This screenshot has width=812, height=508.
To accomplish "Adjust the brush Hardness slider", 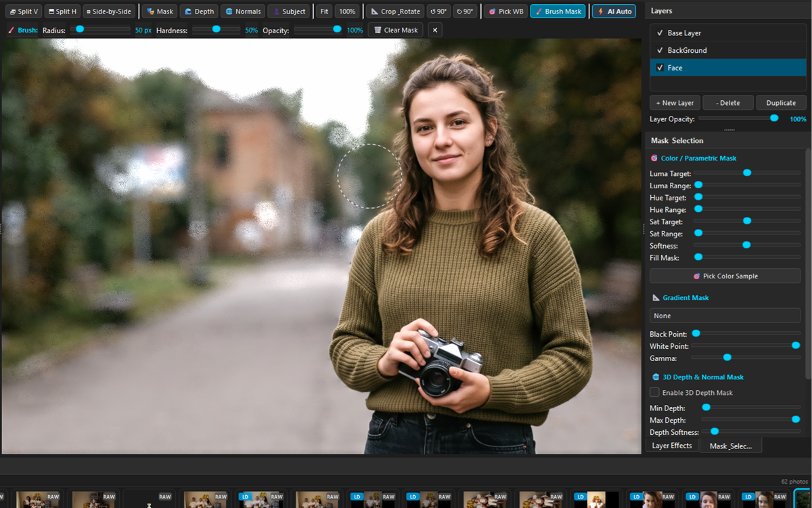I will (x=216, y=30).
